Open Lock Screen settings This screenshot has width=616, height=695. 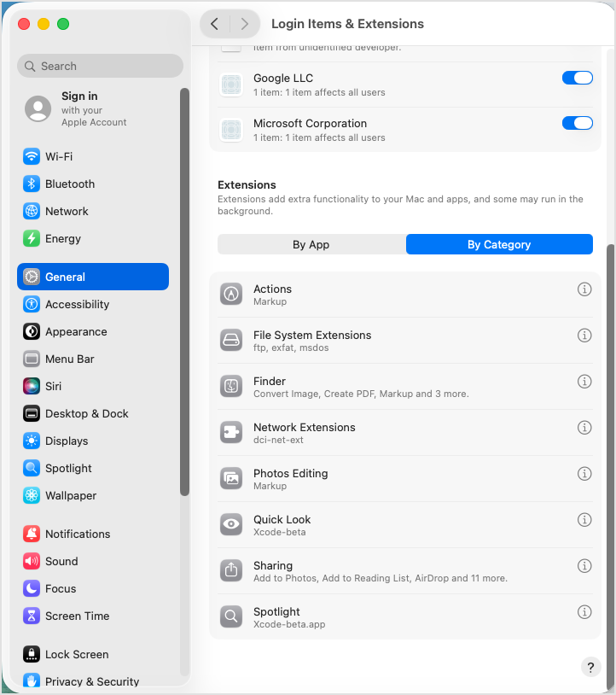[76, 655]
